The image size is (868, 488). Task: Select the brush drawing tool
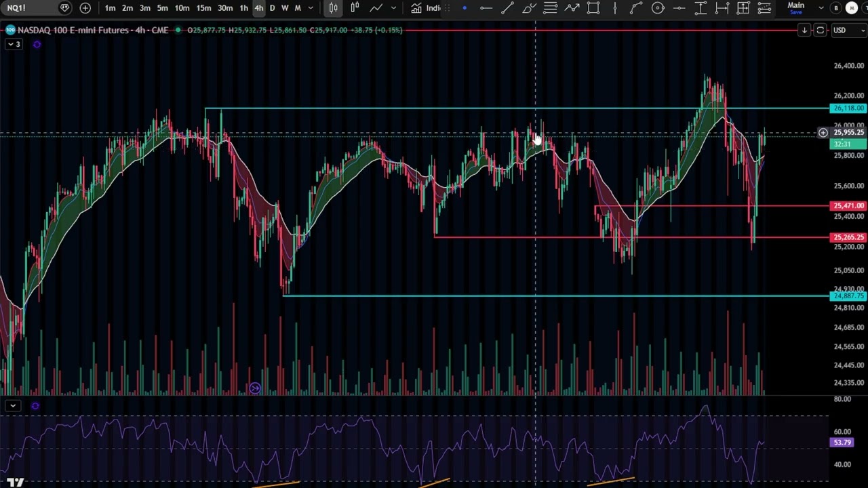[530, 8]
